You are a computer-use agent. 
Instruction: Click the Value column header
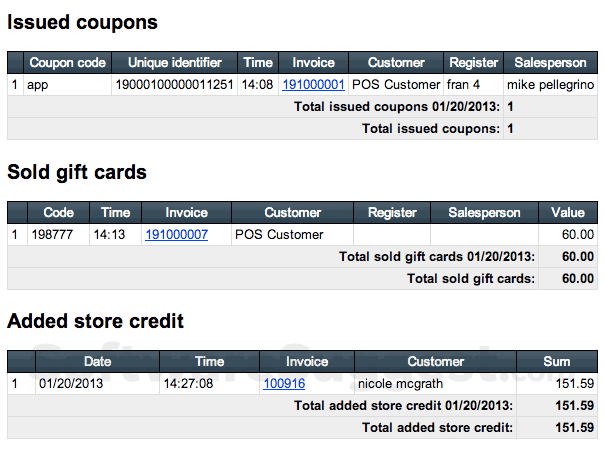567,213
